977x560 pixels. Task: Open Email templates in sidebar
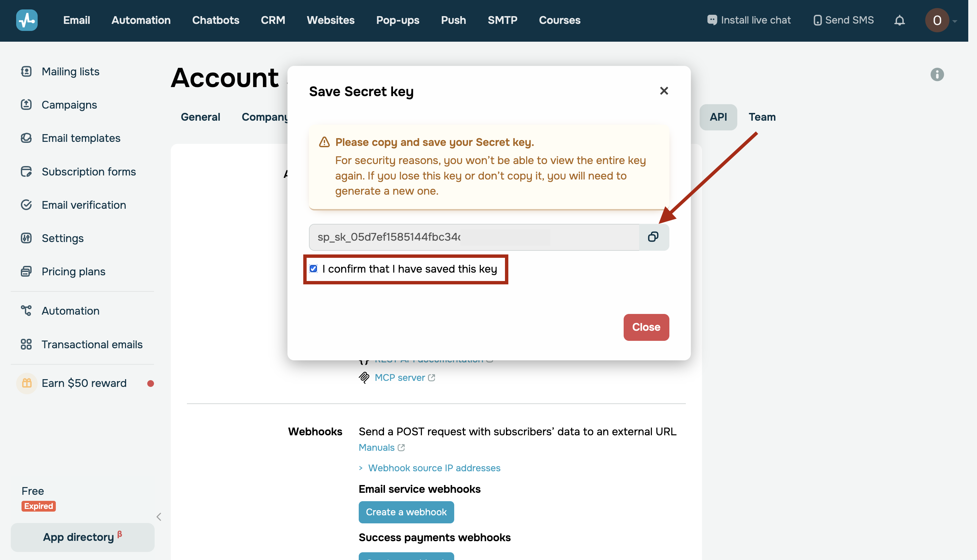point(81,138)
